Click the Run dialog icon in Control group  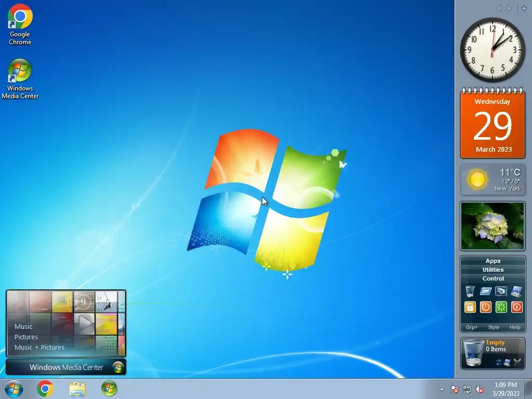point(486,291)
